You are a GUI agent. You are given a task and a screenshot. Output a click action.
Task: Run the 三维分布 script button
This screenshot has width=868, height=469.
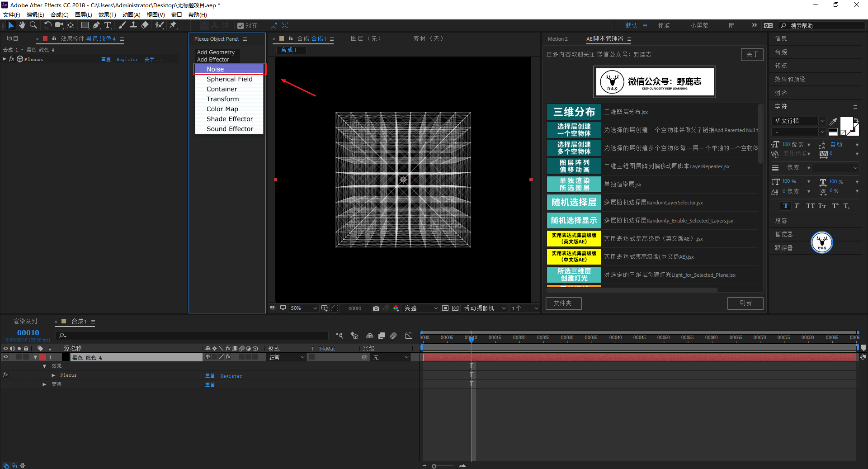point(574,112)
